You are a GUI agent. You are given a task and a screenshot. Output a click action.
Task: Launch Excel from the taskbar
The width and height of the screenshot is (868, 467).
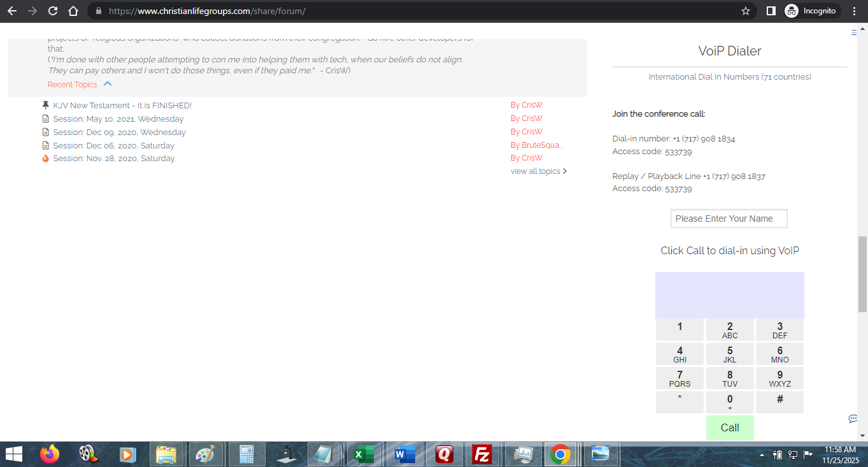tap(364, 454)
